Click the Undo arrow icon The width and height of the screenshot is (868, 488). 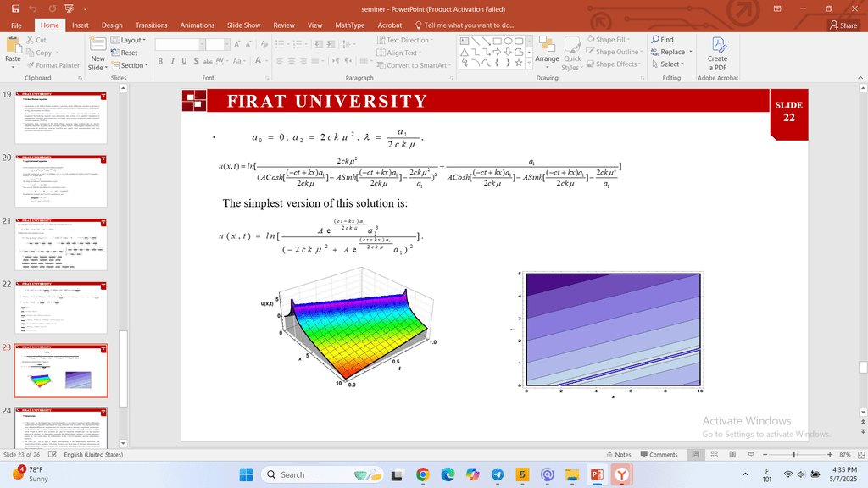33,8
